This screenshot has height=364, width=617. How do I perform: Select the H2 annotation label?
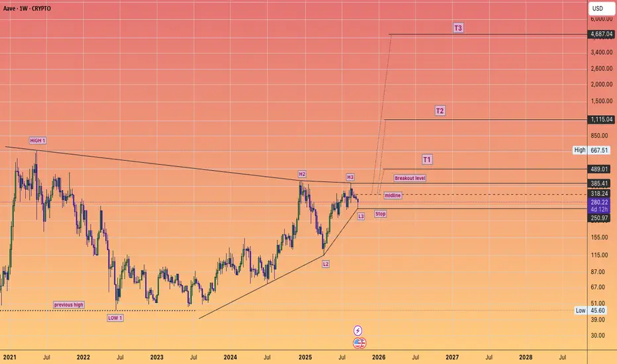[302, 174]
